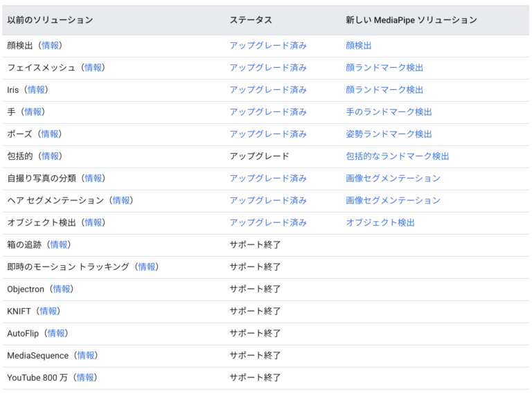
Task: Click アップグレード済み status in the フェイスメッシュ row
Action: pos(268,68)
